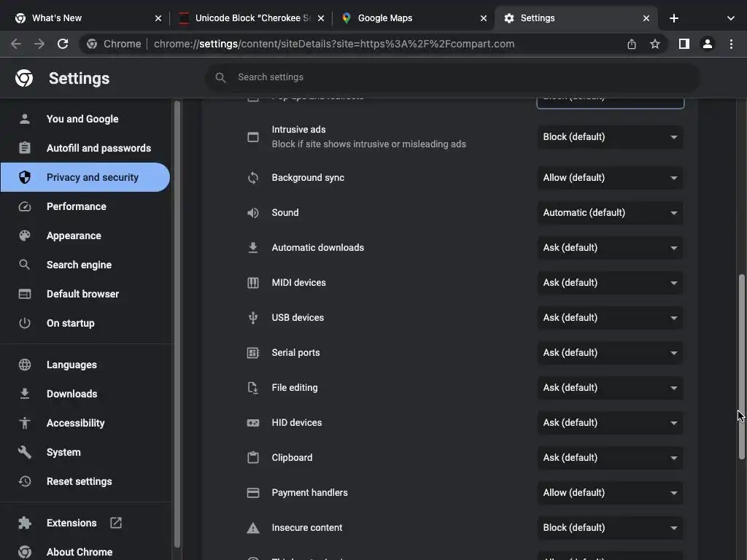Click the new tab plus button
747x560 pixels.
point(674,18)
